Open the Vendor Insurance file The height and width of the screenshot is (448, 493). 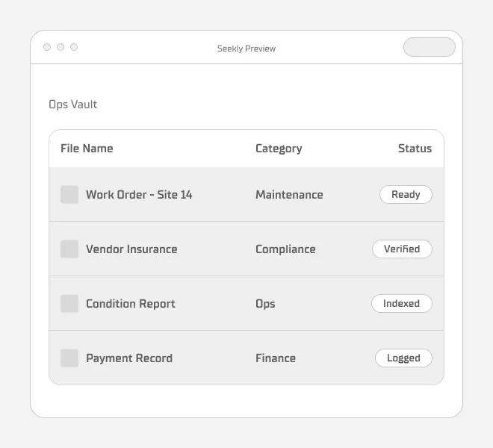coord(131,249)
